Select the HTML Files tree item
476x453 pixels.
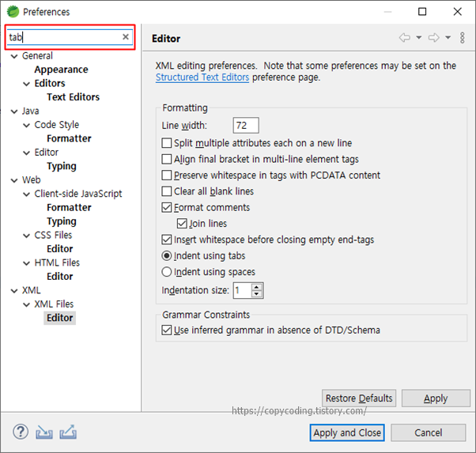click(x=57, y=263)
